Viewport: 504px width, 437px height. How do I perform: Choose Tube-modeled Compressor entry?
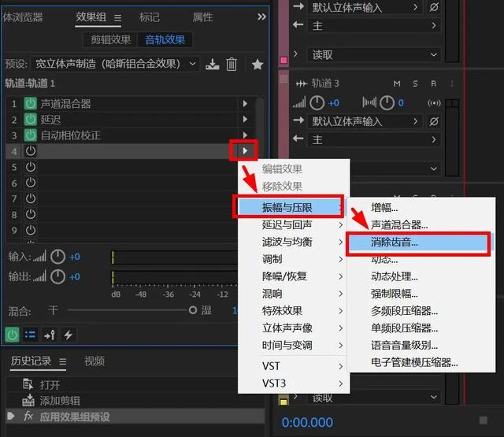pos(421,362)
